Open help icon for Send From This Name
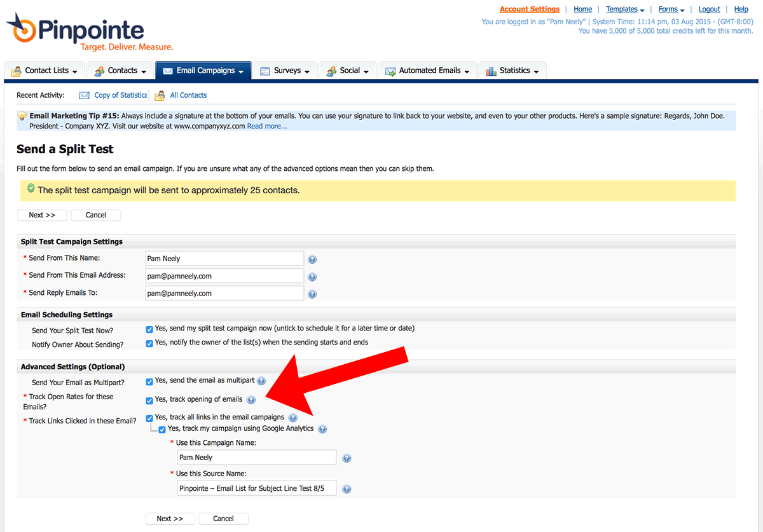This screenshot has height=532, width=763. [312, 259]
